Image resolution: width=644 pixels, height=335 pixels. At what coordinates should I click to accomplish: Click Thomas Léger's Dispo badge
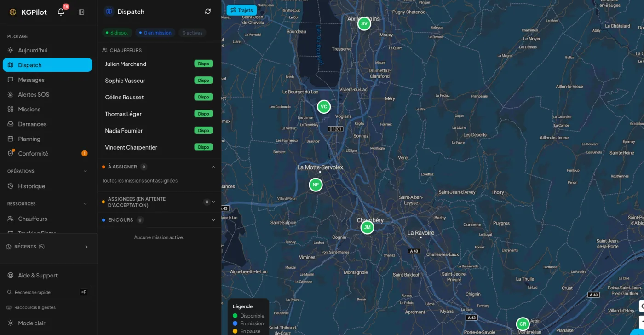[203, 114]
